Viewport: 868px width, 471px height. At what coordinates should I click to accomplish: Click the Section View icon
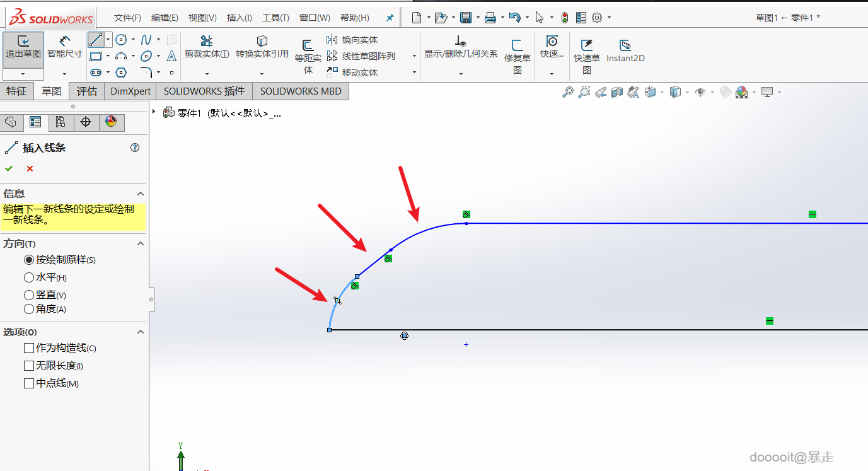pos(617,92)
